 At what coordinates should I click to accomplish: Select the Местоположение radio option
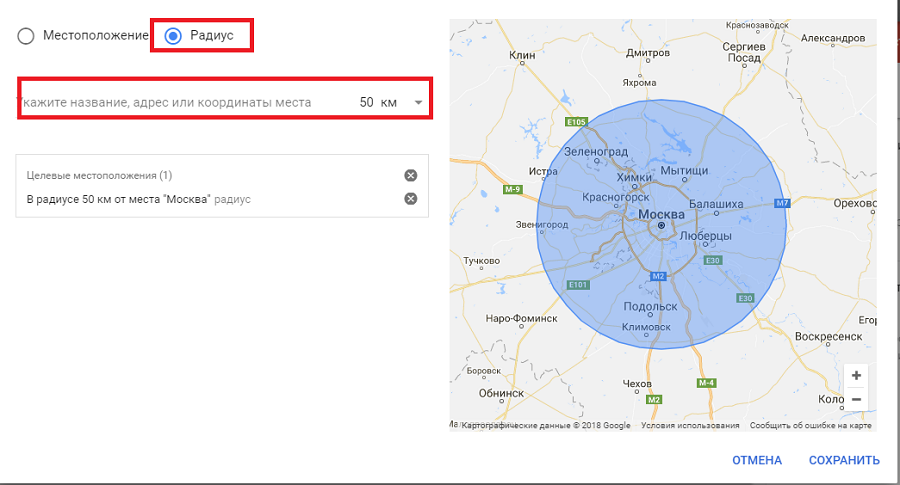coord(26,36)
